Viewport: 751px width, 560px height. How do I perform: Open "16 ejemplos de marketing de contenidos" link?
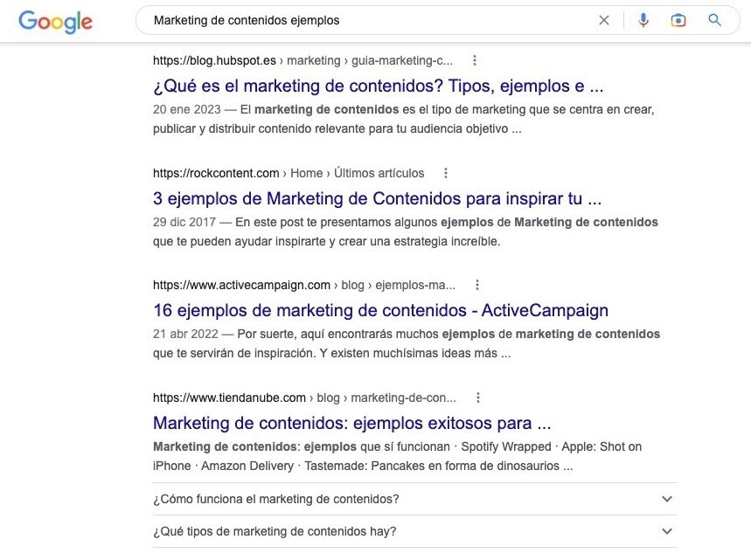click(x=380, y=310)
